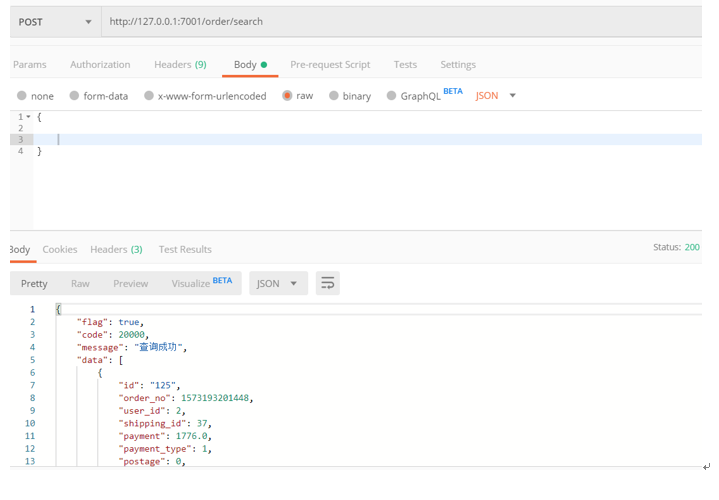The image size is (719, 500).
Task: Toggle word wrap icon in response toolbar
Action: [x=327, y=283]
